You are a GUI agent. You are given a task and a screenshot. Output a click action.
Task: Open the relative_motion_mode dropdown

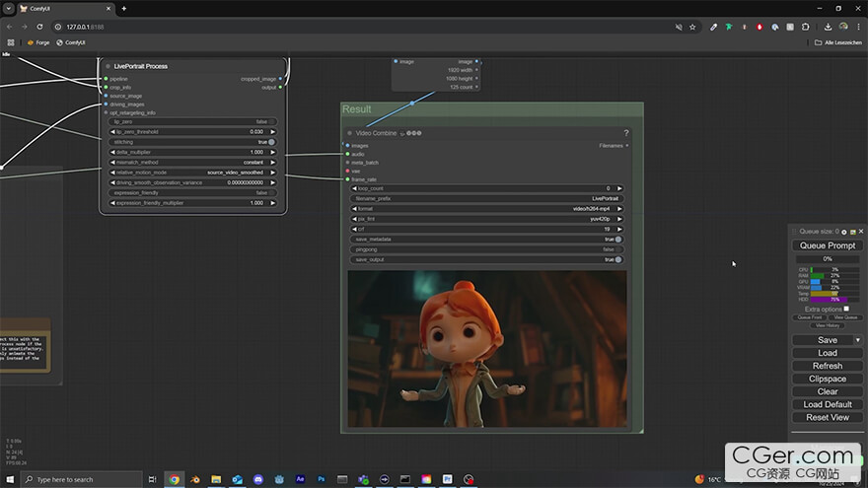point(192,173)
